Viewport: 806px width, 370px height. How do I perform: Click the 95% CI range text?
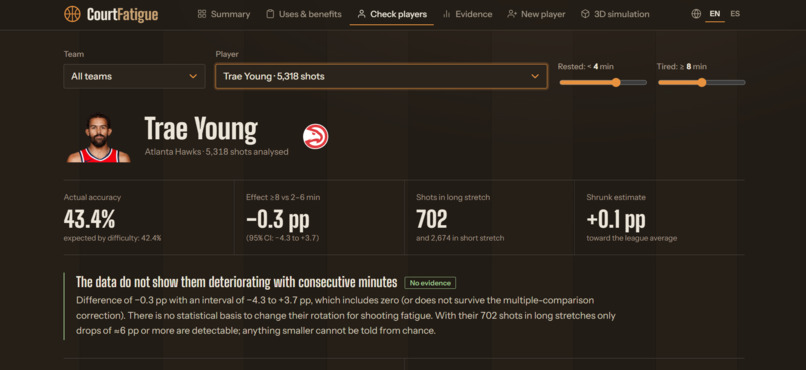pos(284,238)
